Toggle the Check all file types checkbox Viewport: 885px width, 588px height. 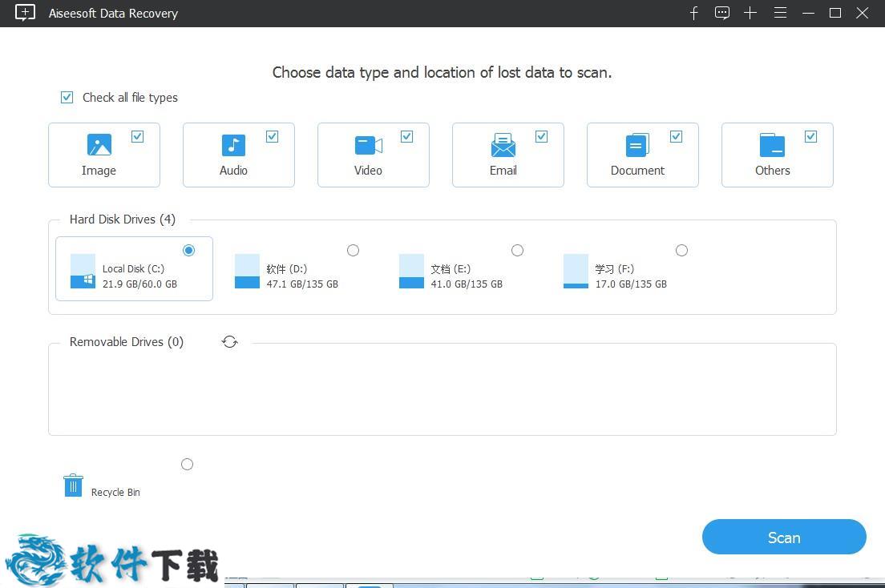coord(67,97)
